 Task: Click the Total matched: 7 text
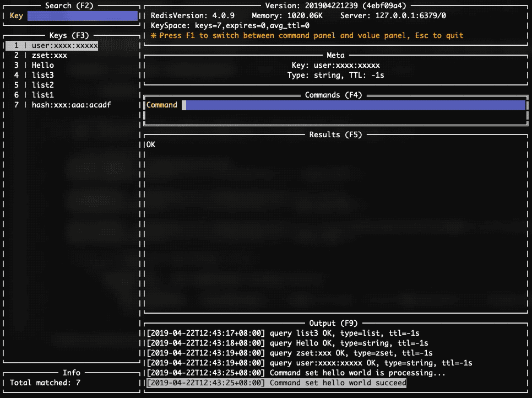click(x=45, y=383)
